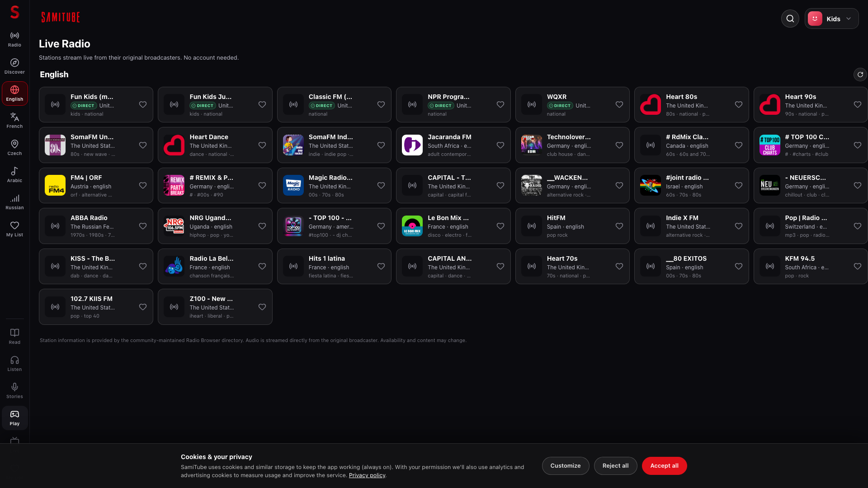Favorite the Classic FM station

381,105
